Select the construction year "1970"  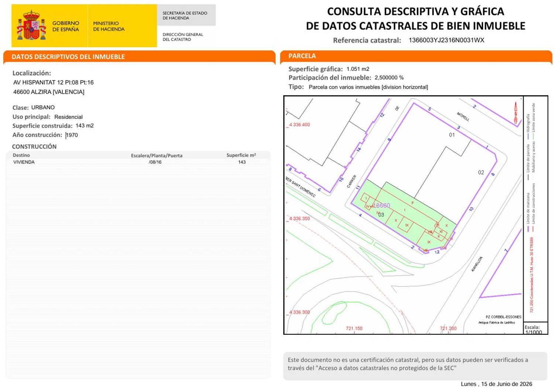click(72, 135)
